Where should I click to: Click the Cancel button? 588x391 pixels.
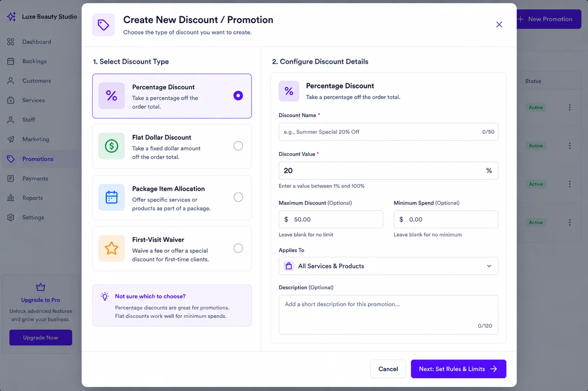point(388,369)
